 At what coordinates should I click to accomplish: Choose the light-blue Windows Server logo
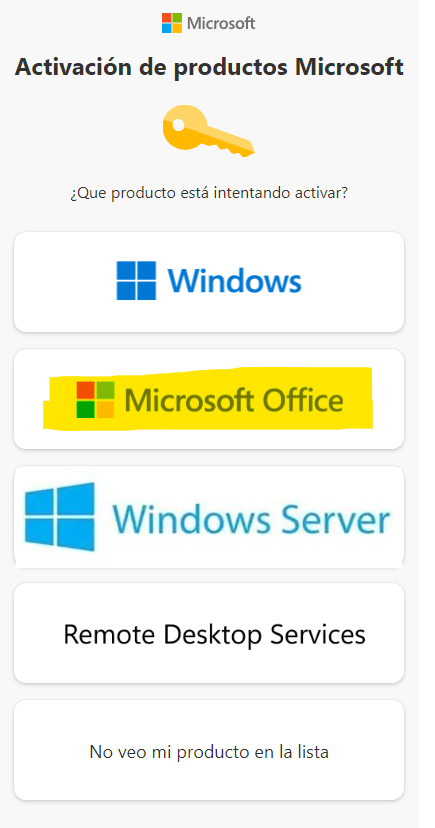pyautogui.click(x=60, y=516)
